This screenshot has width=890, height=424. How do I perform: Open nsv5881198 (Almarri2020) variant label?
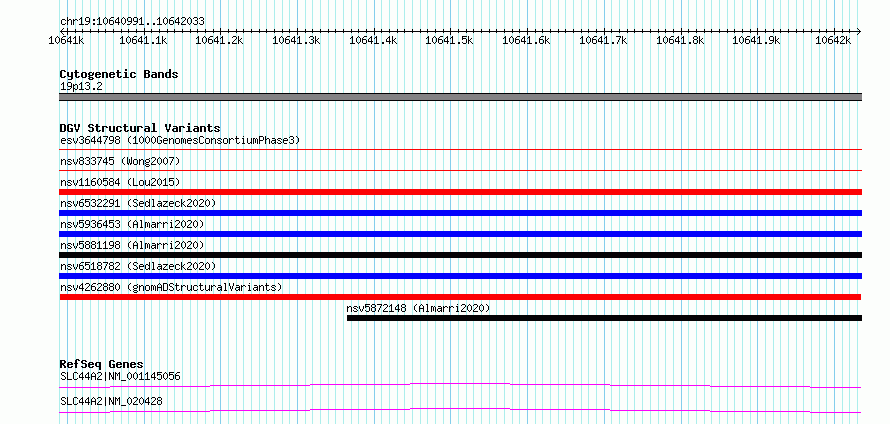[132, 245]
